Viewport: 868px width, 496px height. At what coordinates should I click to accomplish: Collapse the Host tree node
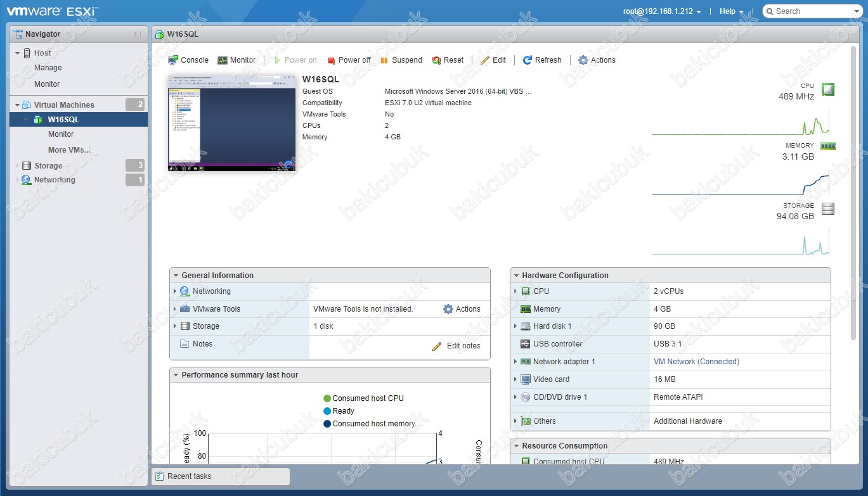pos(18,53)
